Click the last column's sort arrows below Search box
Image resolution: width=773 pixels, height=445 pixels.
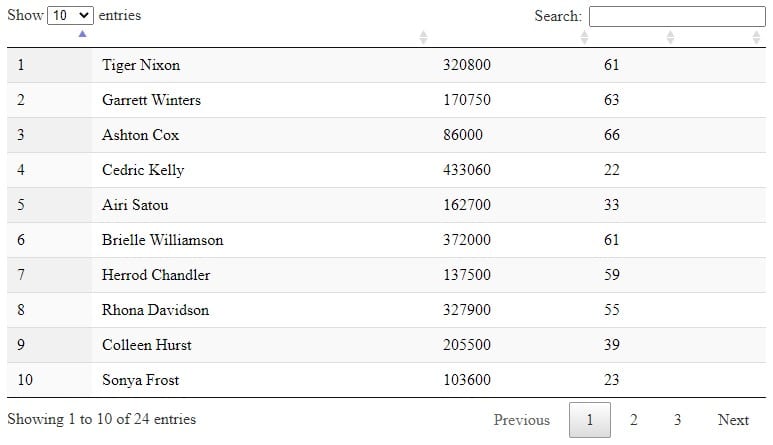(756, 37)
